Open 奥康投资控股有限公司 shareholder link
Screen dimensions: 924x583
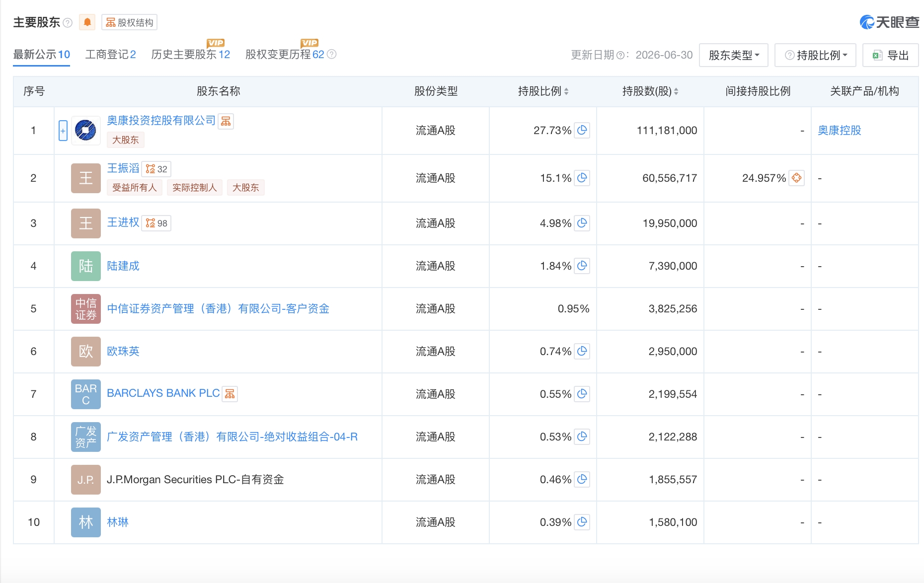[x=161, y=121]
